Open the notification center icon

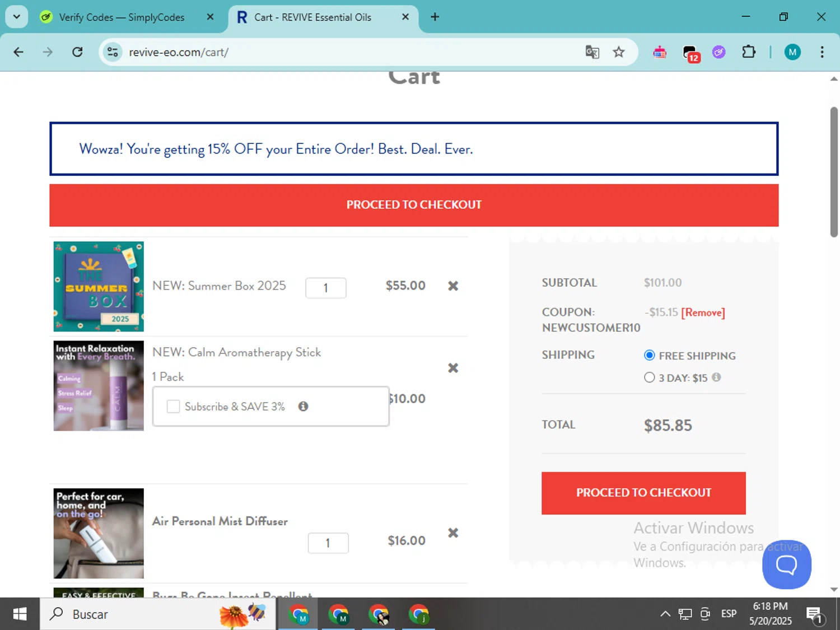point(815,614)
